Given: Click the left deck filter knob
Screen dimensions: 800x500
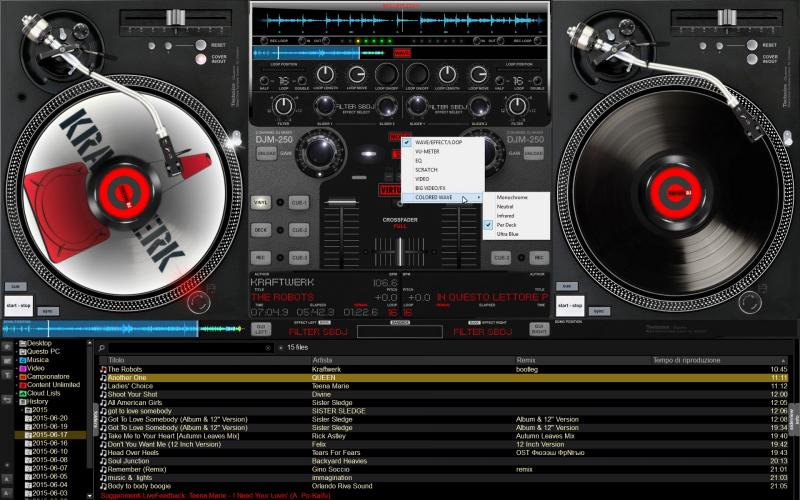Looking at the screenshot, I should 283,106.
